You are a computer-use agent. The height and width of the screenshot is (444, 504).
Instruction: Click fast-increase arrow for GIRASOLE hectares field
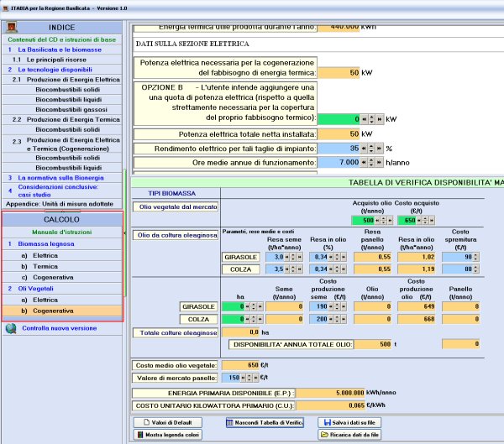(x=260, y=306)
